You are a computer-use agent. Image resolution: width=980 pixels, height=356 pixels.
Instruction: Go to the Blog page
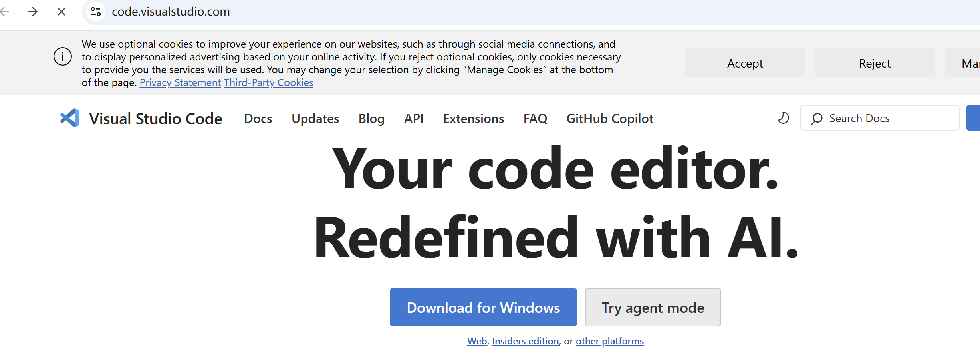point(371,119)
